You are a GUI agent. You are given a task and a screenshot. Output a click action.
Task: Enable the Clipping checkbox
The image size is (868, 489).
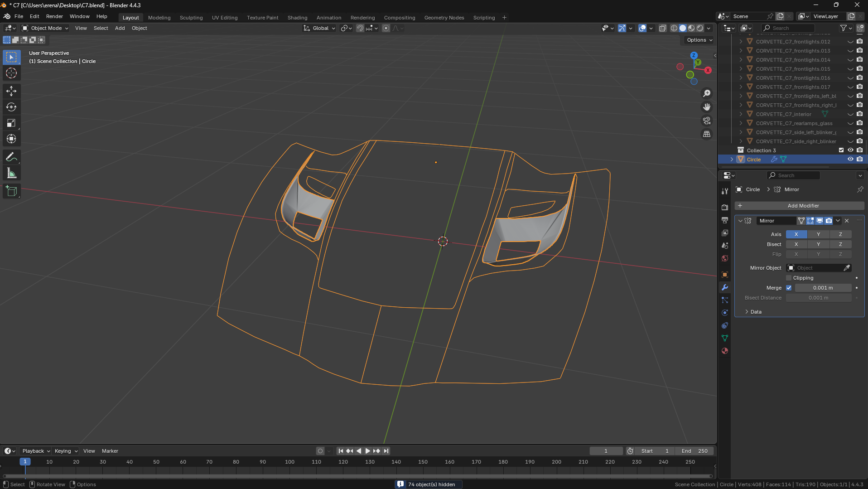[x=789, y=278]
